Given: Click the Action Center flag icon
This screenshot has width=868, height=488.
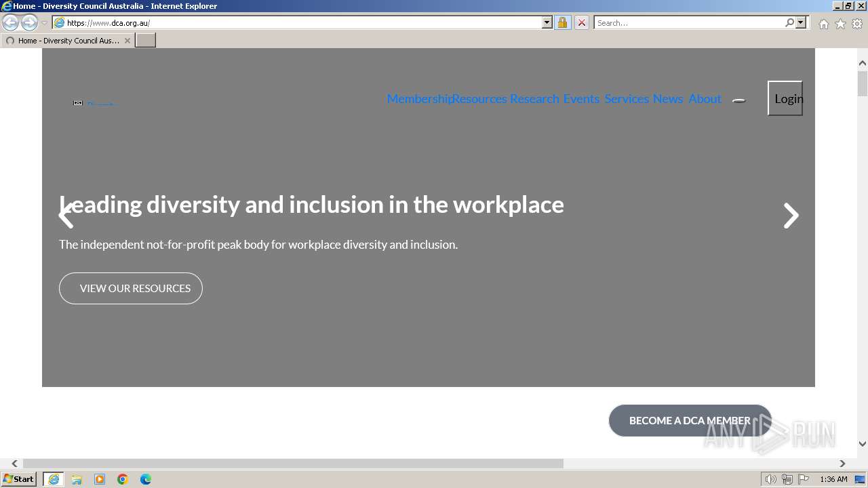Looking at the screenshot, I should coord(804,479).
